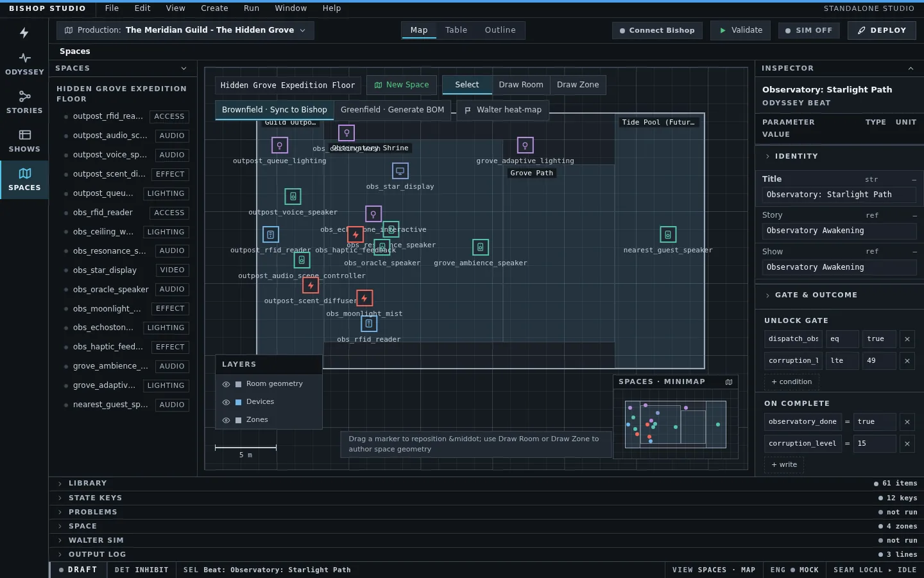Add a gate condition

[792, 382]
